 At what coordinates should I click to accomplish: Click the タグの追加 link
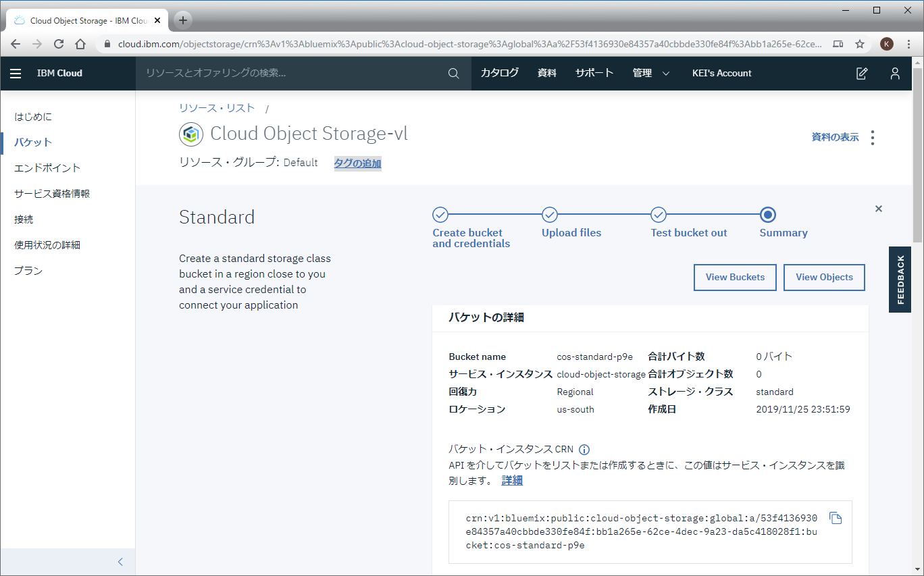coord(357,163)
